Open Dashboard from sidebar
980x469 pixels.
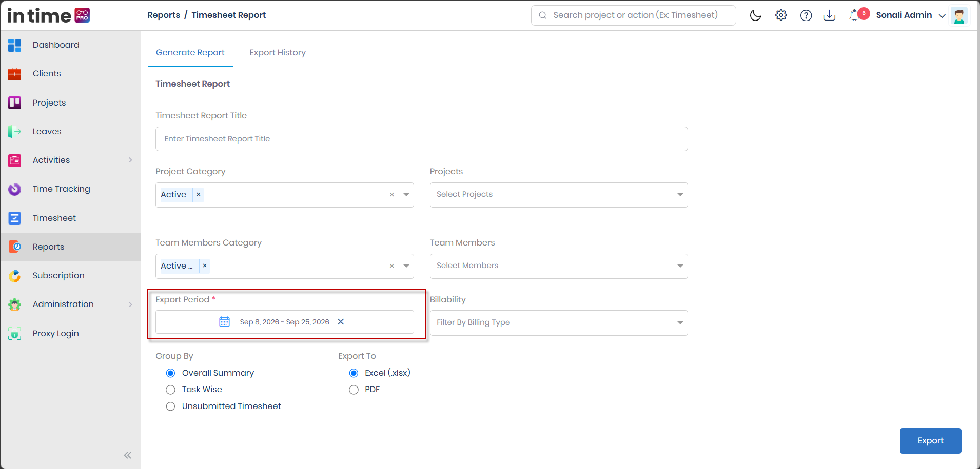click(x=71, y=45)
